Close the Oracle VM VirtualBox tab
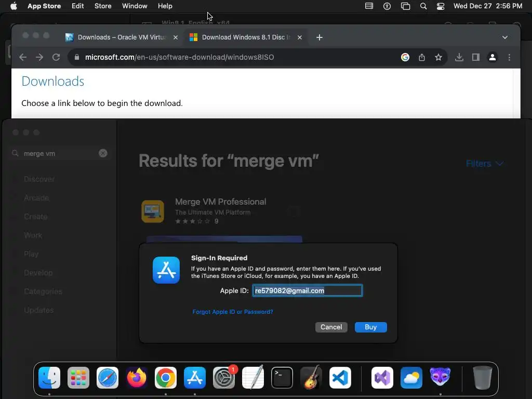The width and height of the screenshot is (532, 399). coord(176,37)
